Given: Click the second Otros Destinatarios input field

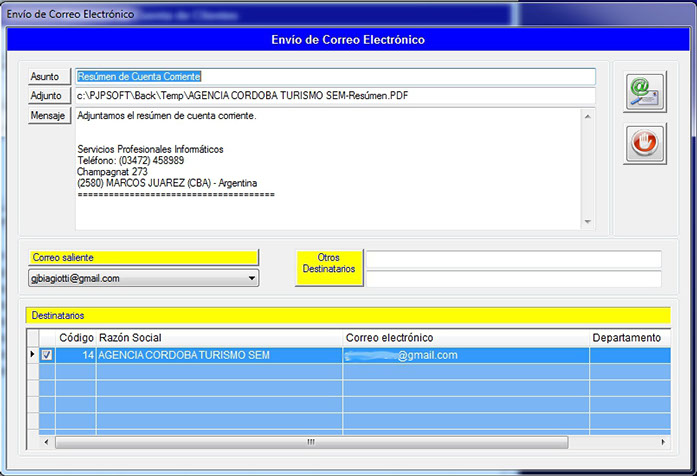Looking at the screenshot, I should pyautogui.click(x=513, y=279).
